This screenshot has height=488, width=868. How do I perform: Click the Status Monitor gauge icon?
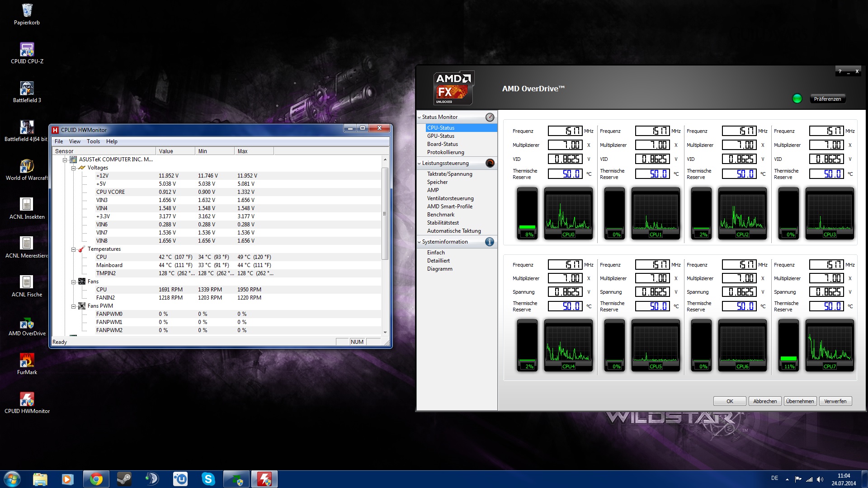pyautogui.click(x=490, y=117)
